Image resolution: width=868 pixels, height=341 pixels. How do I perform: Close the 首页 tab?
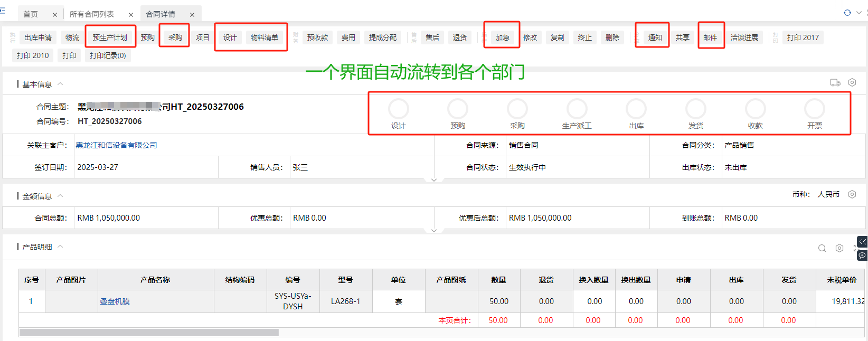[x=55, y=15]
